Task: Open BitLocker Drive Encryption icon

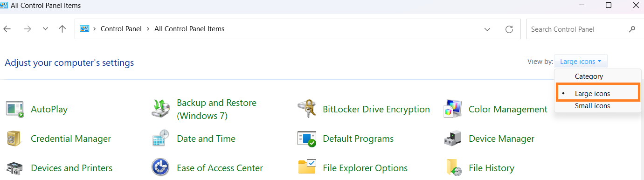Action: tap(307, 109)
